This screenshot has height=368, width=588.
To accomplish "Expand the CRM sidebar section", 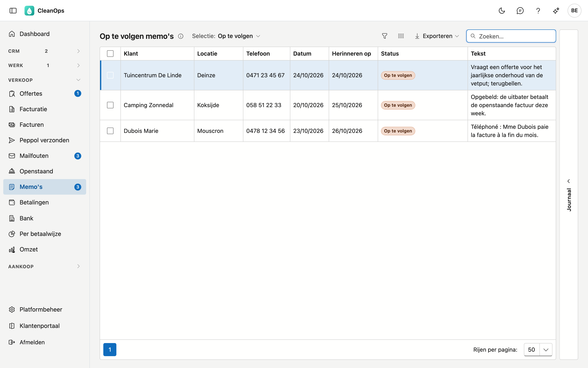I will point(45,51).
